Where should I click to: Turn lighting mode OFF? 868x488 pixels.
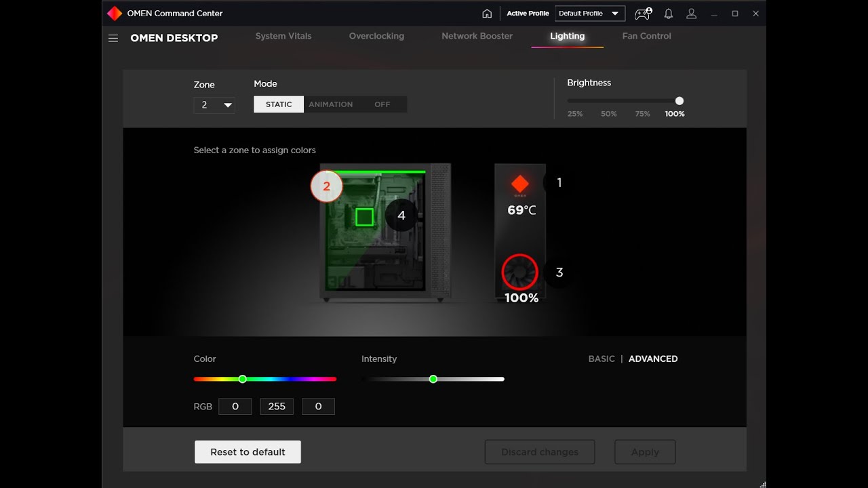click(382, 104)
